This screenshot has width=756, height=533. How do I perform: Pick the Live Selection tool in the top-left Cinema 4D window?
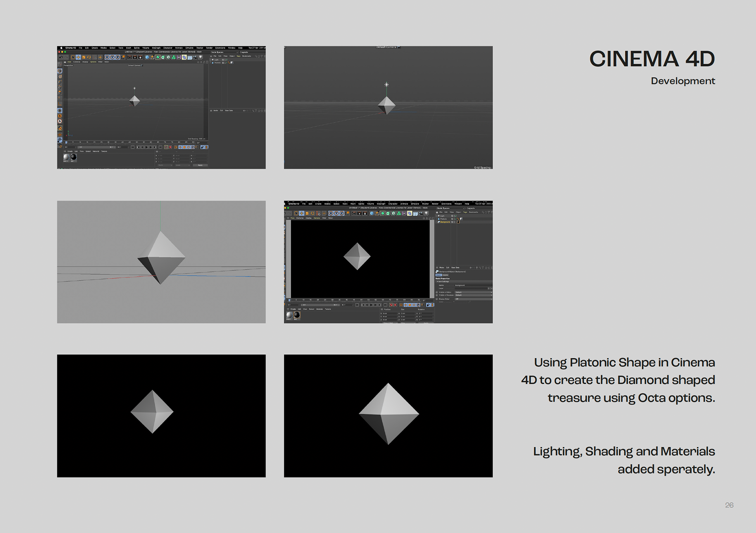(73, 57)
